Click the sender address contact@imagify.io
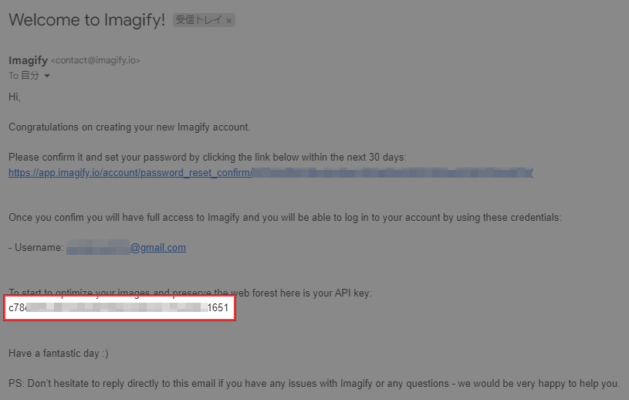The image size is (629, 400). (95, 60)
